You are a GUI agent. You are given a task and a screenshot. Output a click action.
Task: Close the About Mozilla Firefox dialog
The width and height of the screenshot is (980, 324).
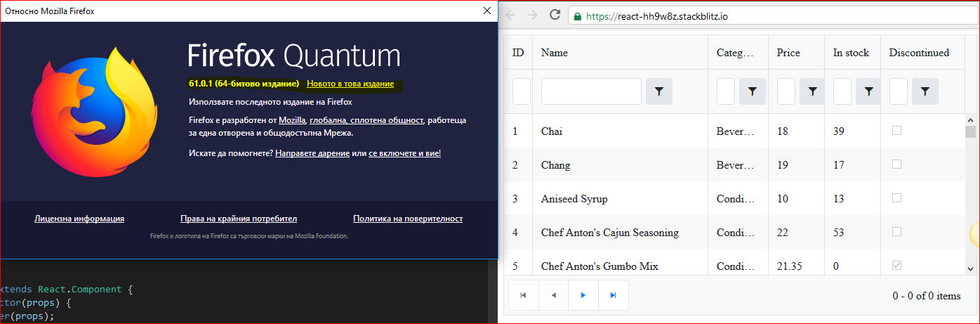pos(486,11)
